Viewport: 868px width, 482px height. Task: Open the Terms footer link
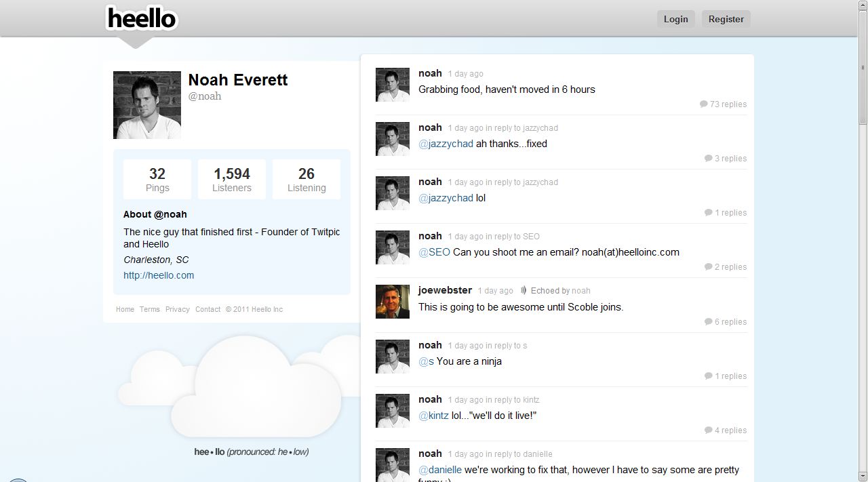pos(150,309)
